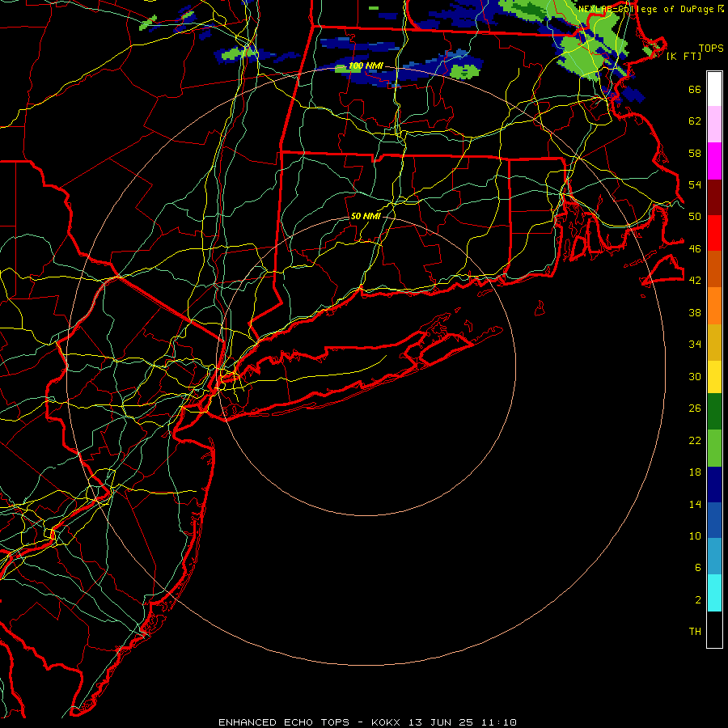Pick the navy blue legend swatch
Screen dimensions: 728x728
tap(714, 485)
